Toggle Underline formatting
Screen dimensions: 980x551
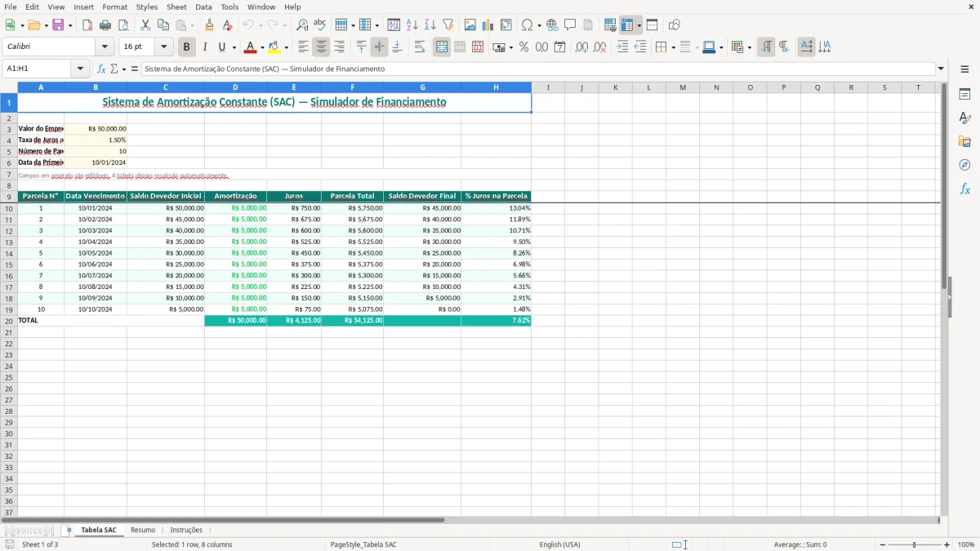tap(221, 47)
